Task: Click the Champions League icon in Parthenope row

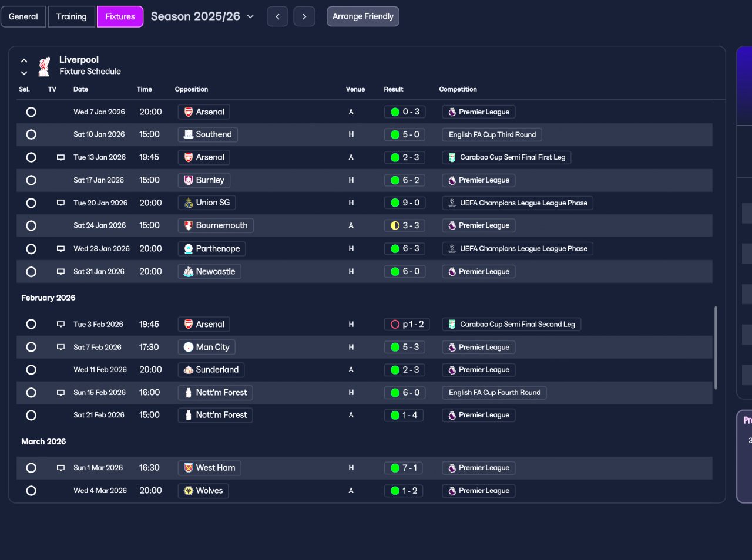Action: [x=452, y=249]
